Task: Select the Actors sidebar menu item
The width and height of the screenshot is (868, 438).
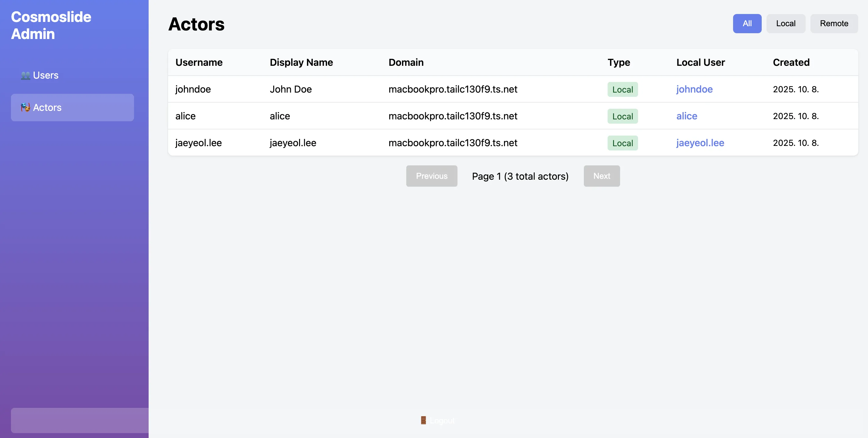Action: [72, 108]
